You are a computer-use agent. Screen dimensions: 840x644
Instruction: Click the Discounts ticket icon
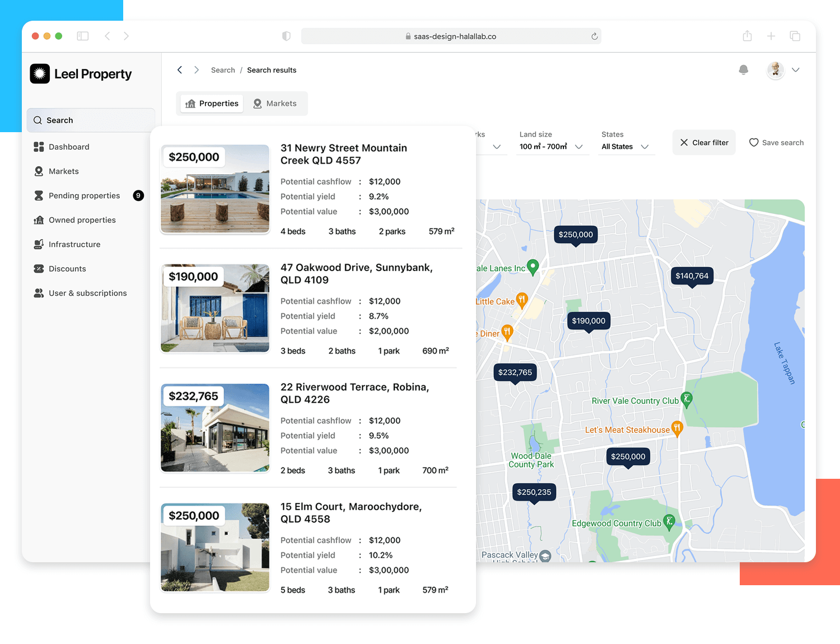tap(39, 269)
